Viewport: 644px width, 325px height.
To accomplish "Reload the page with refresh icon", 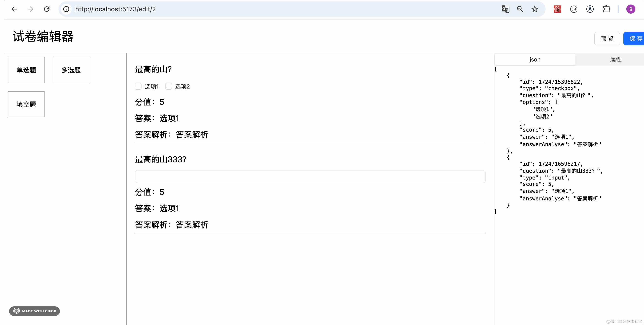I will (47, 9).
